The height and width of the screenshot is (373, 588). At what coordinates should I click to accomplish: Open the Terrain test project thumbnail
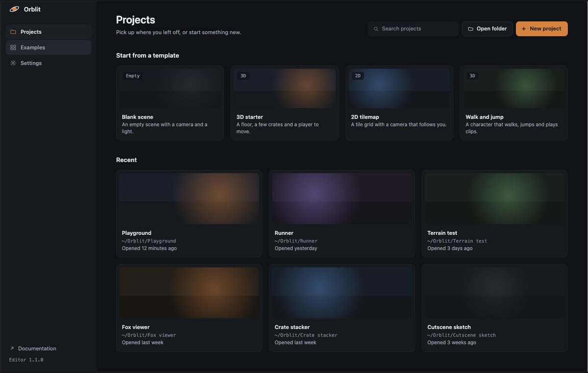pyautogui.click(x=495, y=199)
